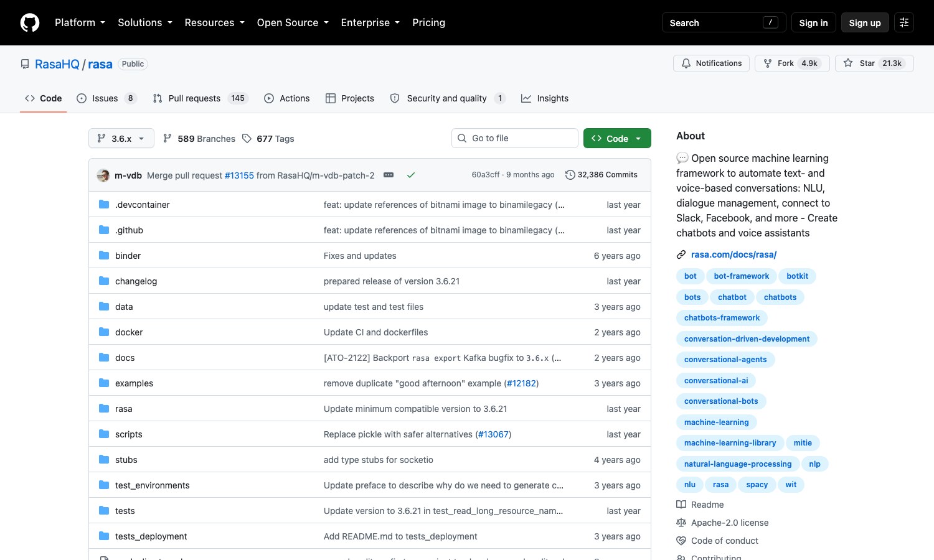This screenshot has height=560, width=934.
Task: Focus the header Search field
Action: (724, 23)
